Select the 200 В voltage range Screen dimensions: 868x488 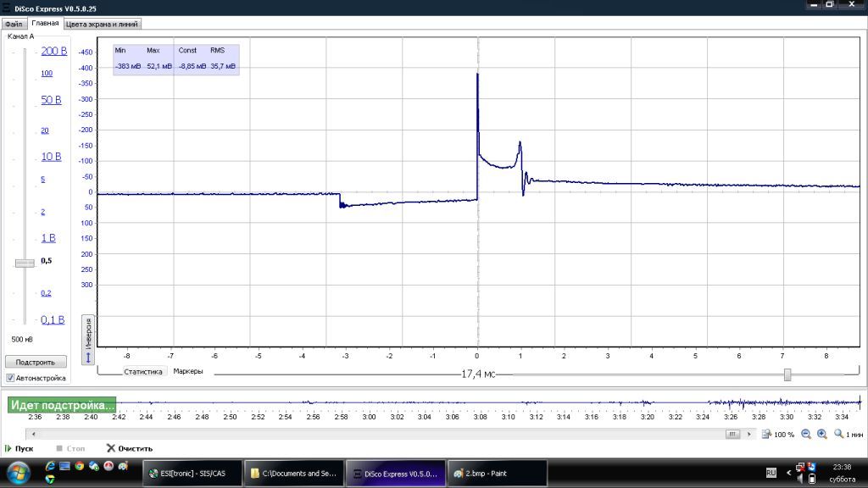(x=53, y=51)
